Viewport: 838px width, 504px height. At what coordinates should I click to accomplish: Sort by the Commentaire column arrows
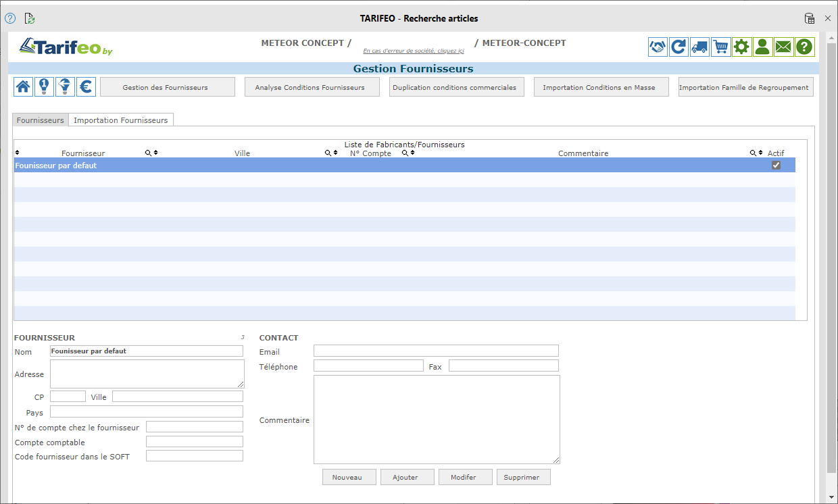(760, 153)
